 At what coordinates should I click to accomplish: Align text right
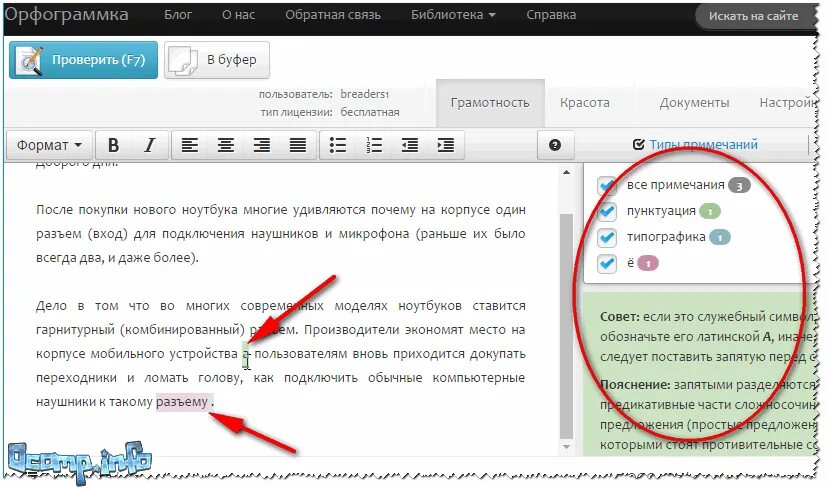(262, 145)
